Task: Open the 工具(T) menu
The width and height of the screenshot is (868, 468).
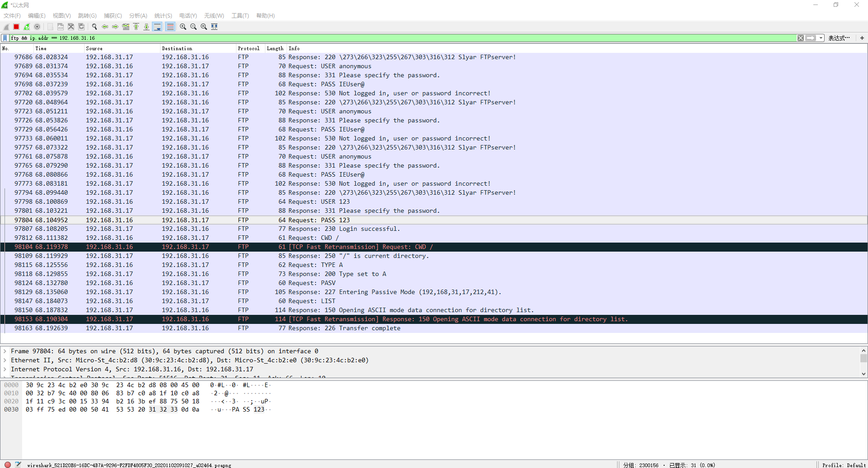Action: pyautogui.click(x=240, y=16)
